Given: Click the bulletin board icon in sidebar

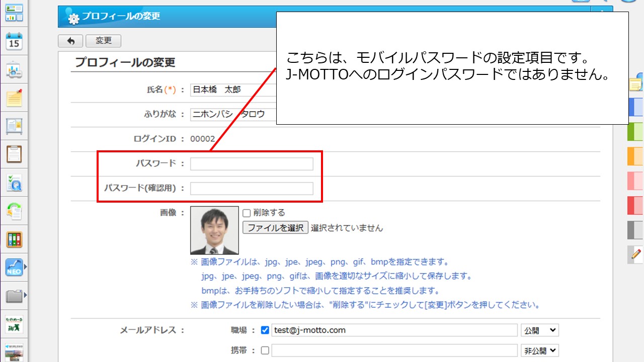Looking at the screenshot, I should pos(14,126).
